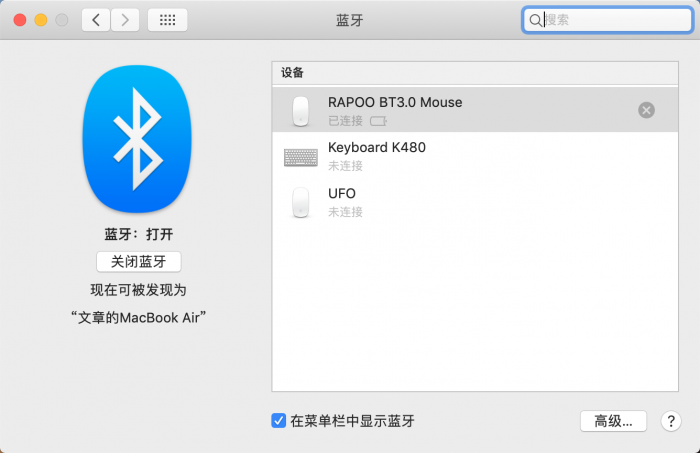
Task: Toggle the 在菜单栏中显示蓝牙 checkbox
Action: point(279,421)
